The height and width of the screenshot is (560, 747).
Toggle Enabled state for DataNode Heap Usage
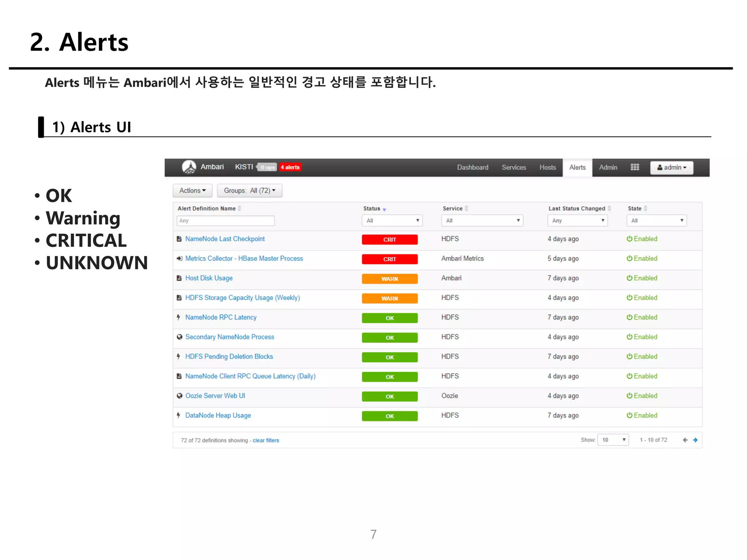(642, 416)
